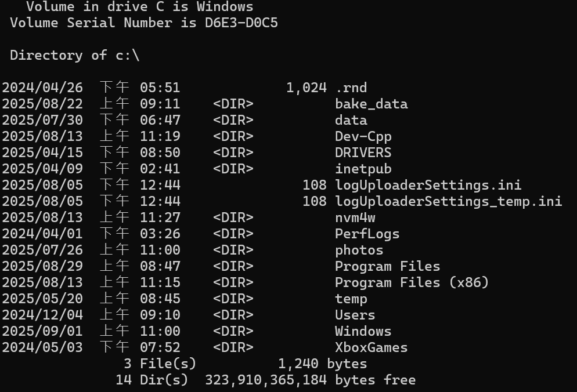Click the photos folder name
577x392 pixels.
click(x=359, y=250)
